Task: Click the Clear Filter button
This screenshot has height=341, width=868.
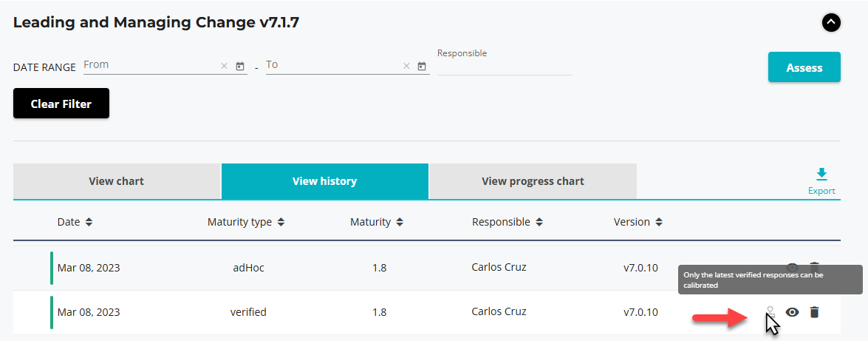Action: pyautogui.click(x=61, y=104)
